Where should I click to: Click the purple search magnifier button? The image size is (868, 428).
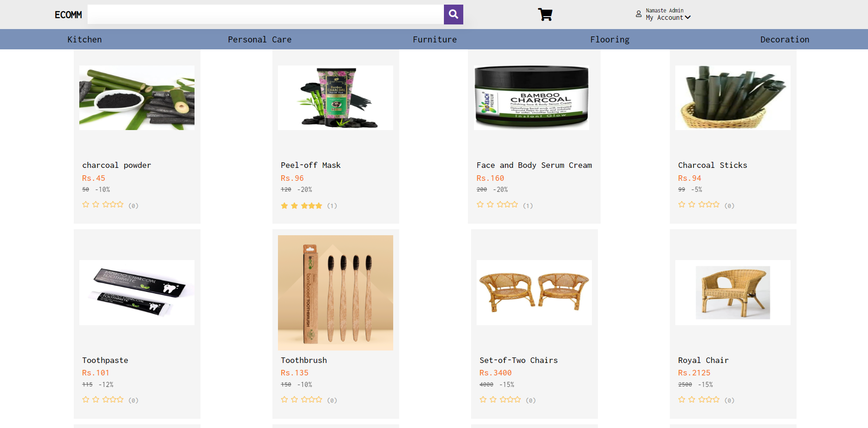click(x=453, y=14)
